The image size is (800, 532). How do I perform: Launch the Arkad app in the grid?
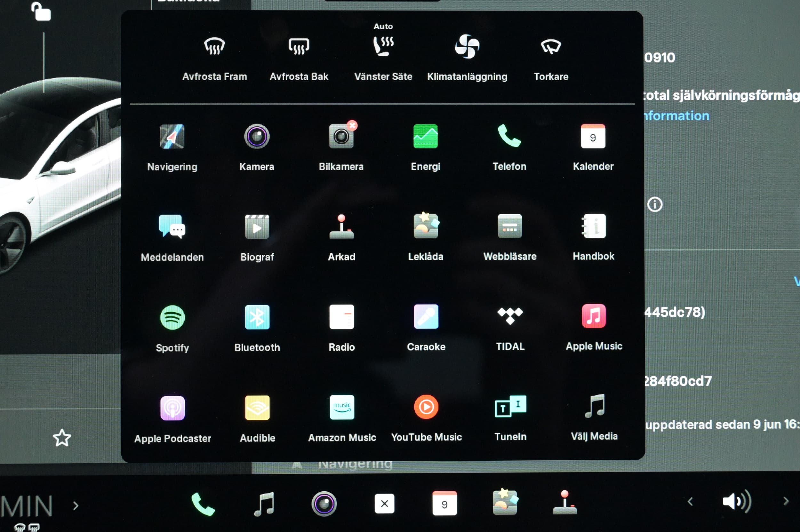coord(341,226)
